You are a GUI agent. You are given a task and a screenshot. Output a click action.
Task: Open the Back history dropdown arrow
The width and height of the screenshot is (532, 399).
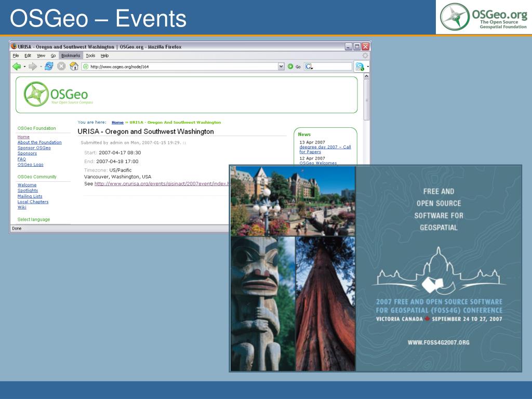[x=24, y=67]
